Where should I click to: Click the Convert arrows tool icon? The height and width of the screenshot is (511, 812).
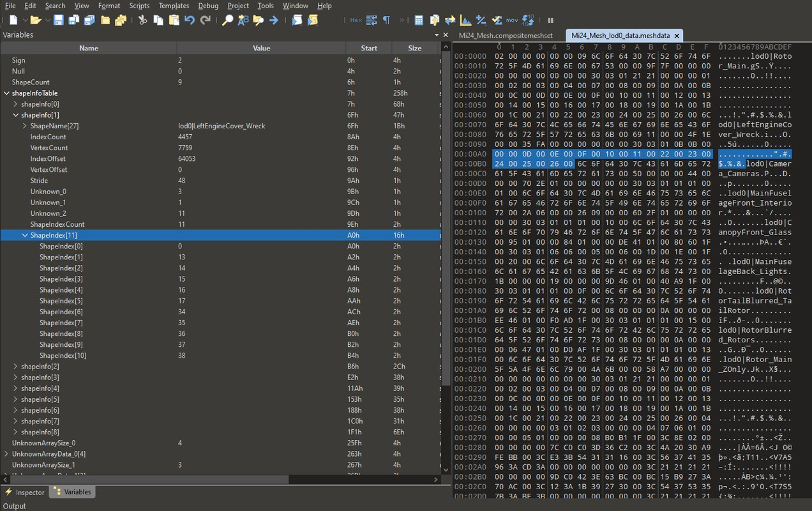(x=450, y=20)
